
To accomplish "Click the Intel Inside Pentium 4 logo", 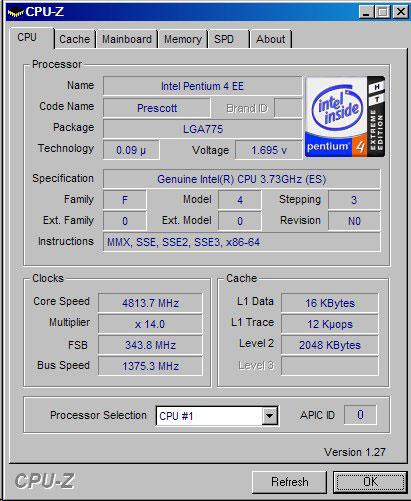I will pos(345,116).
